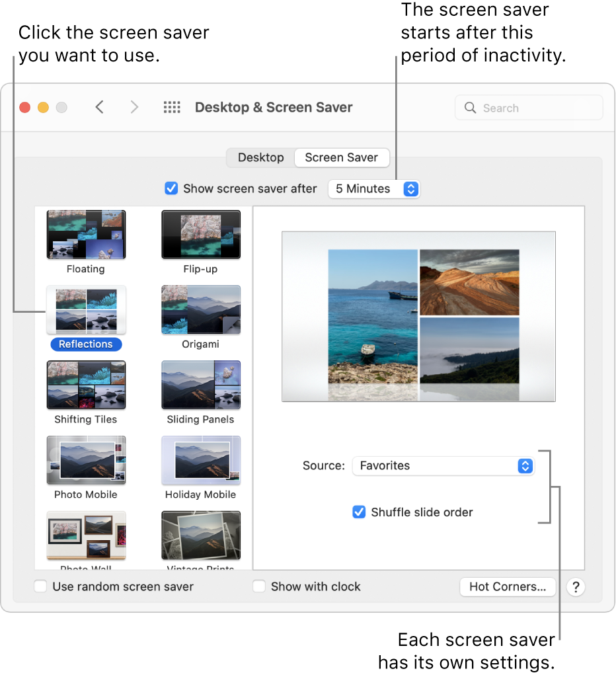616x677 pixels.
Task: Open the show-all preferences grid icon
Action: (x=172, y=107)
